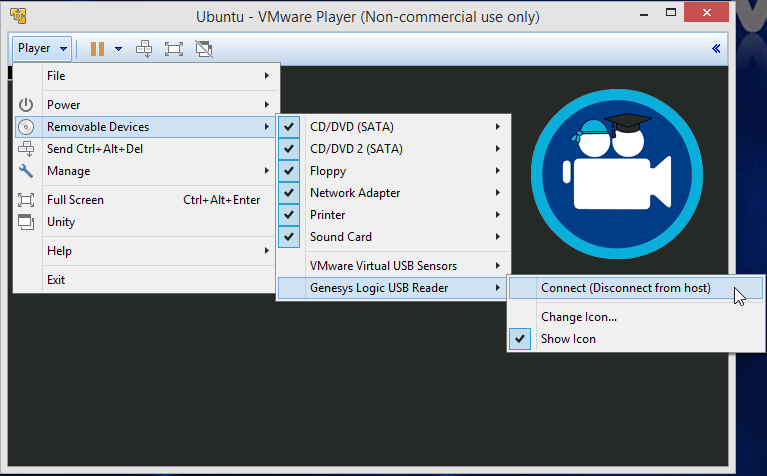Toggle the Sound Card checkmark
Image resolution: width=767 pixels, height=476 pixels.
[289, 237]
